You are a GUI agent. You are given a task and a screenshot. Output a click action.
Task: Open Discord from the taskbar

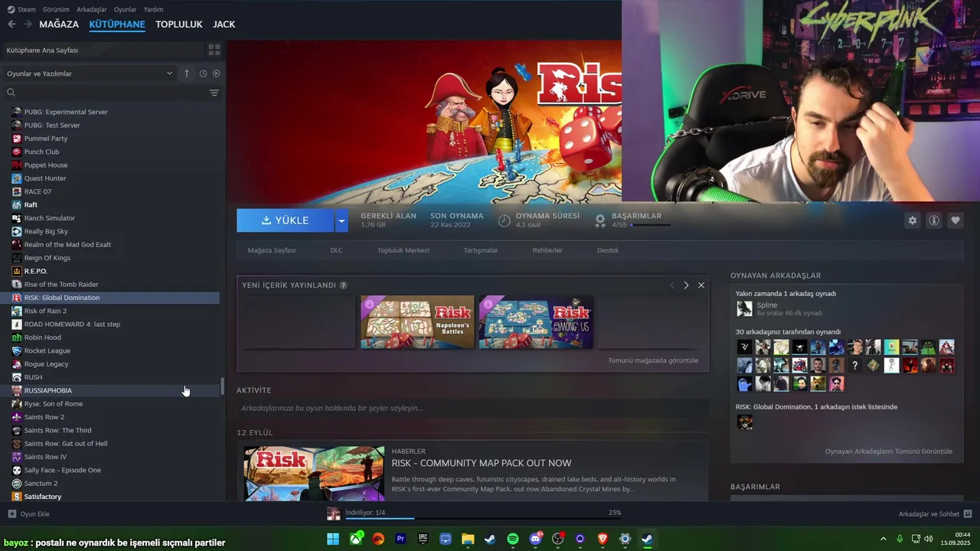[x=535, y=539]
